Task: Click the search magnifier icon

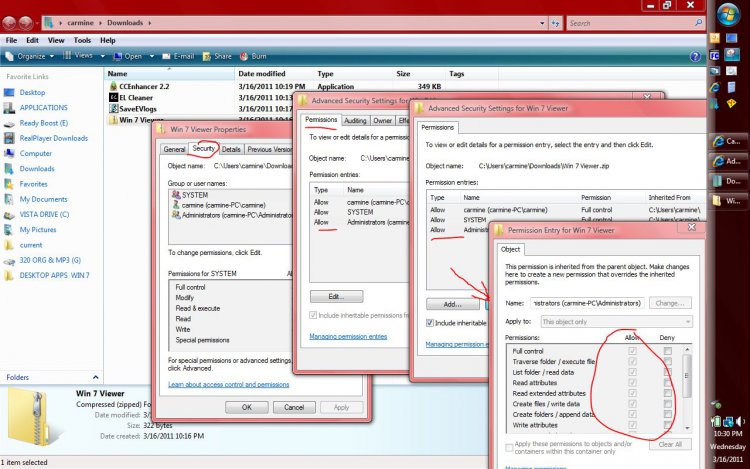Action: tap(698, 22)
